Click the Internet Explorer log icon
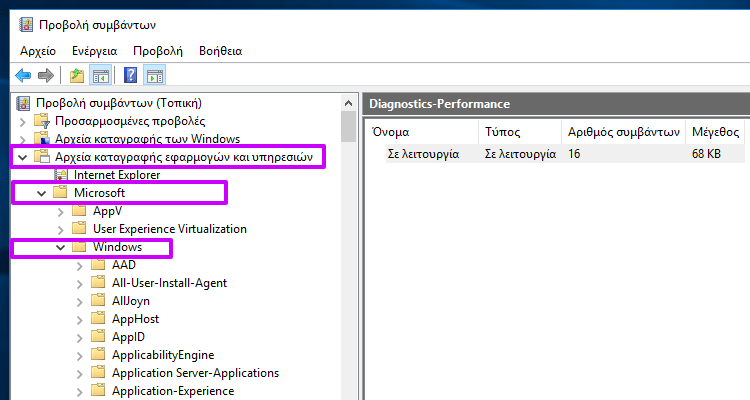 (x=61, y=175)
